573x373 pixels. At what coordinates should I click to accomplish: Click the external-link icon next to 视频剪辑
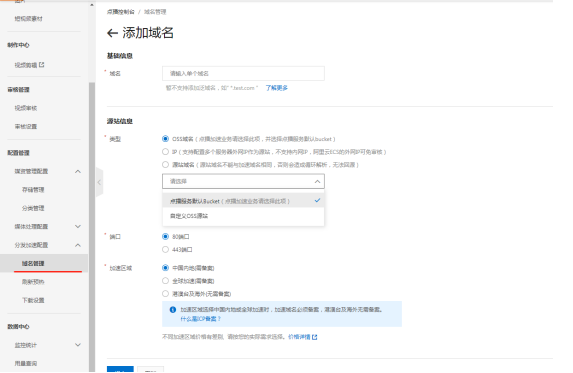[x=42, y=65]
